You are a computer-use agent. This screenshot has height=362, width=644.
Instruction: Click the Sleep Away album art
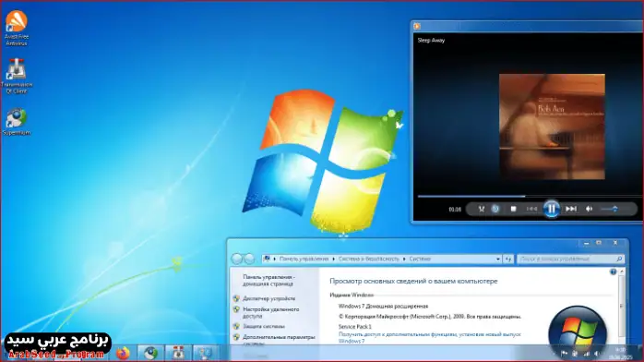coord(552,127)
